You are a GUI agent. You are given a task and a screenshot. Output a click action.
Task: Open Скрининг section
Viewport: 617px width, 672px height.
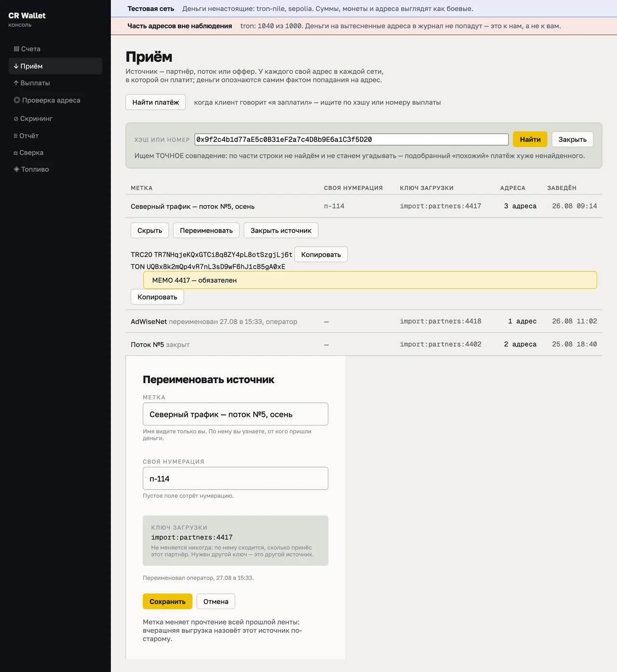click(x=55, y=119)
